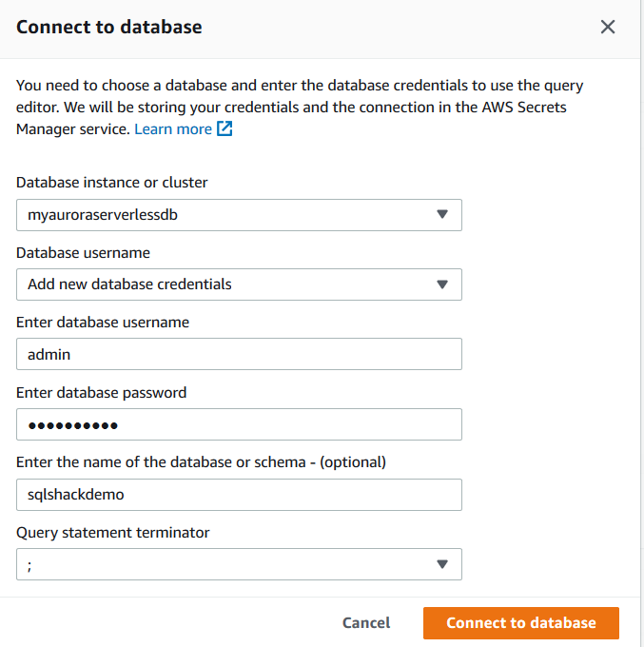Click the arrow on the Database instance selector
This screenshot has height=647, width=644.
(441, 215)
